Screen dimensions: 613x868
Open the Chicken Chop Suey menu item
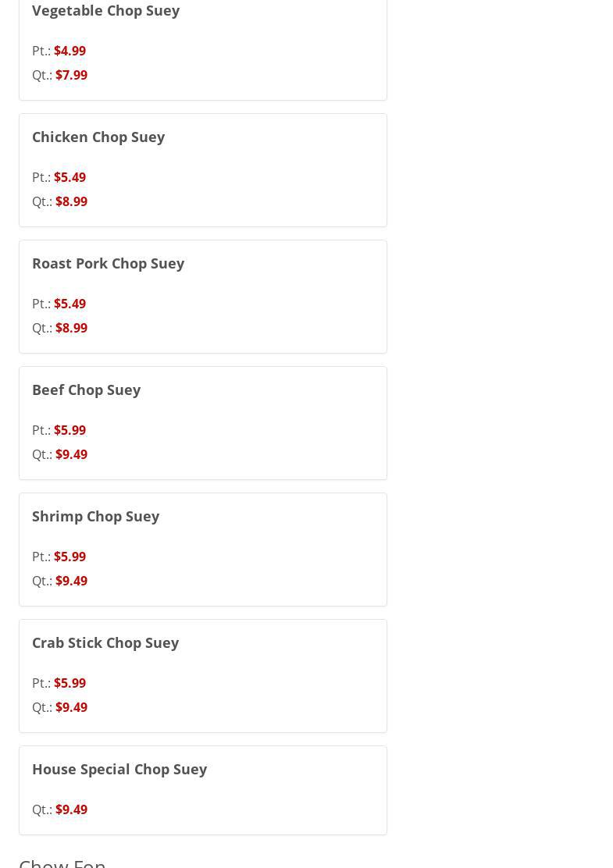pos(98,137)
